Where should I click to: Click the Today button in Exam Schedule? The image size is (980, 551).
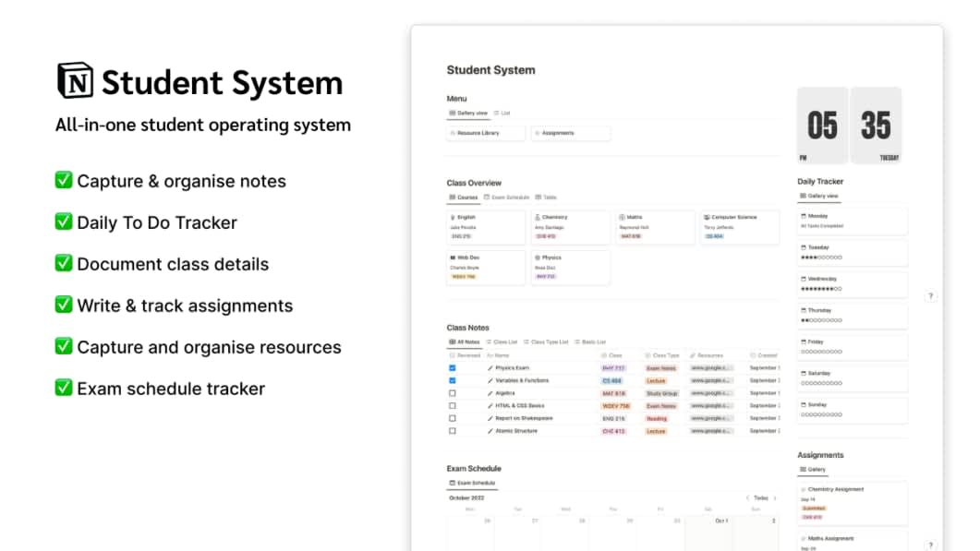760,497
